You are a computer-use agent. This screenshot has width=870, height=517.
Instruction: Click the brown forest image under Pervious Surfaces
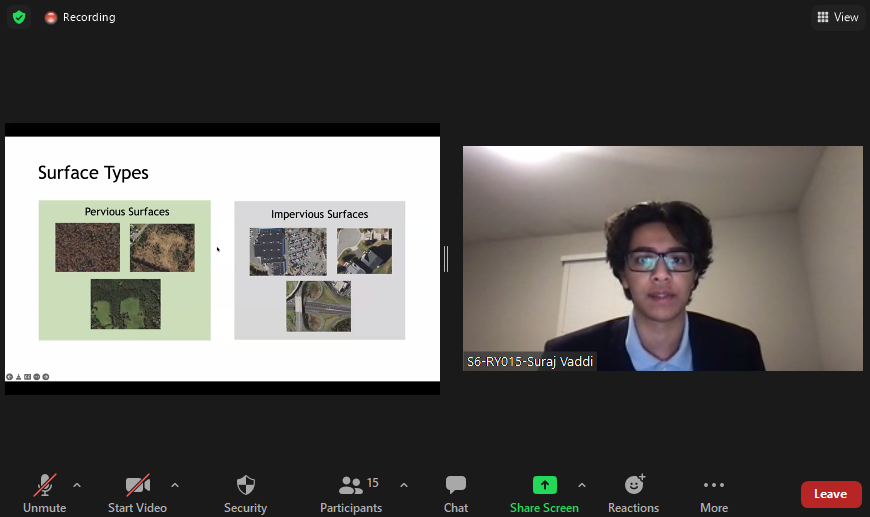coord(88,247)
